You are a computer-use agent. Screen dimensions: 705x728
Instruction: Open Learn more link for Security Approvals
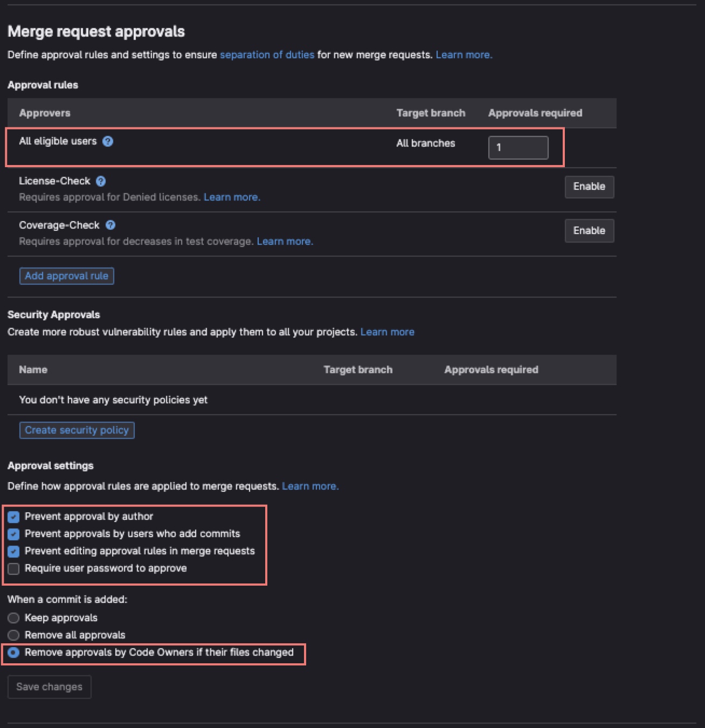click(387, 332)
